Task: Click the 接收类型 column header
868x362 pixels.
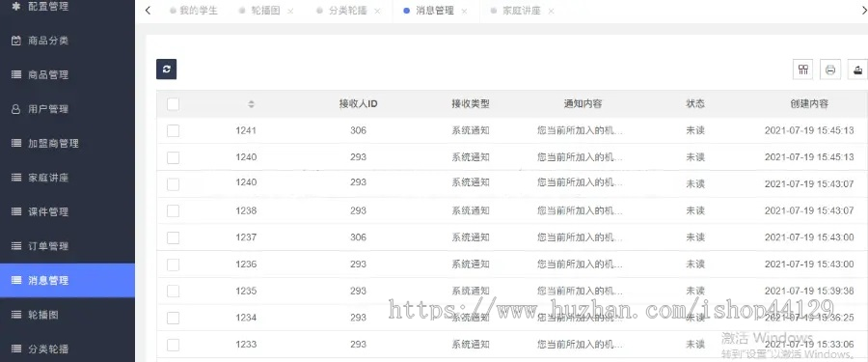Action: [471, 103]
